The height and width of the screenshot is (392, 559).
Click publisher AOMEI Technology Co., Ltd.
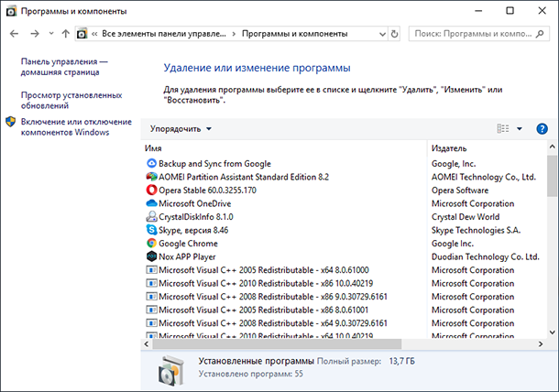[x=484, y=177]
